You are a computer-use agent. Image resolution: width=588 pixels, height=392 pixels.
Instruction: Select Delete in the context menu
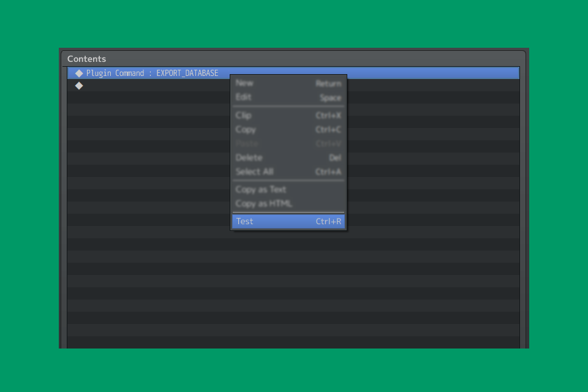click(x=288, y=157)
